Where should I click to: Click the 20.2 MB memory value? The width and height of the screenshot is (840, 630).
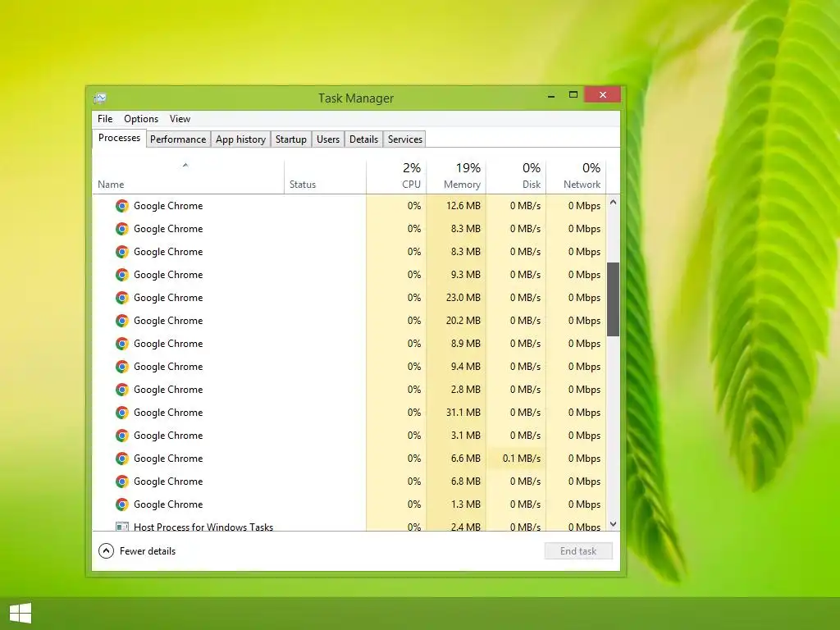pos(463,321)
